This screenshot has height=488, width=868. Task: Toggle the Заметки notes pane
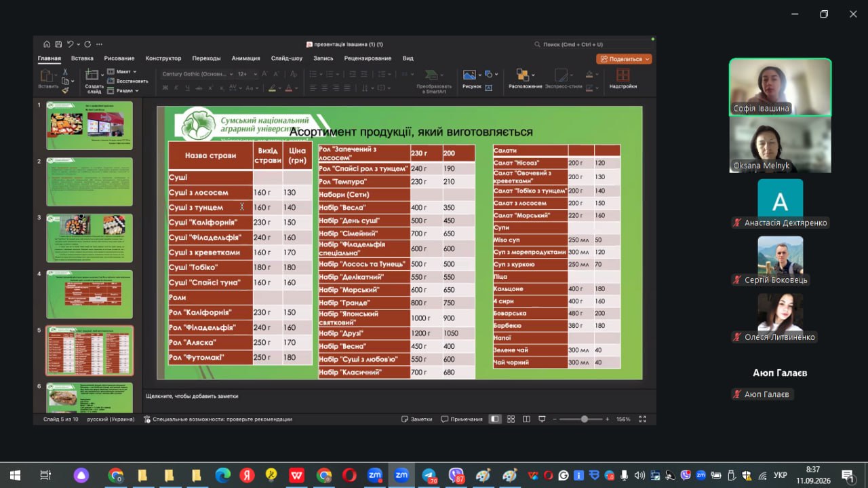click(416, 419)
